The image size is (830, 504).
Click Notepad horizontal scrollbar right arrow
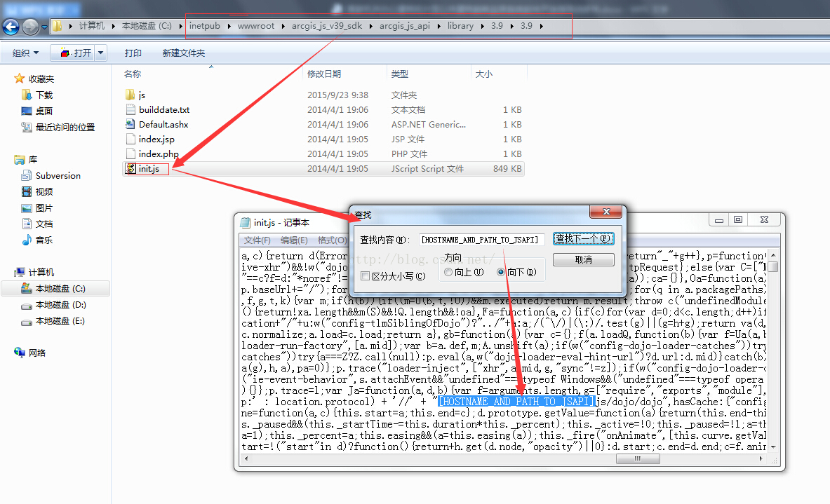point(761,458)
